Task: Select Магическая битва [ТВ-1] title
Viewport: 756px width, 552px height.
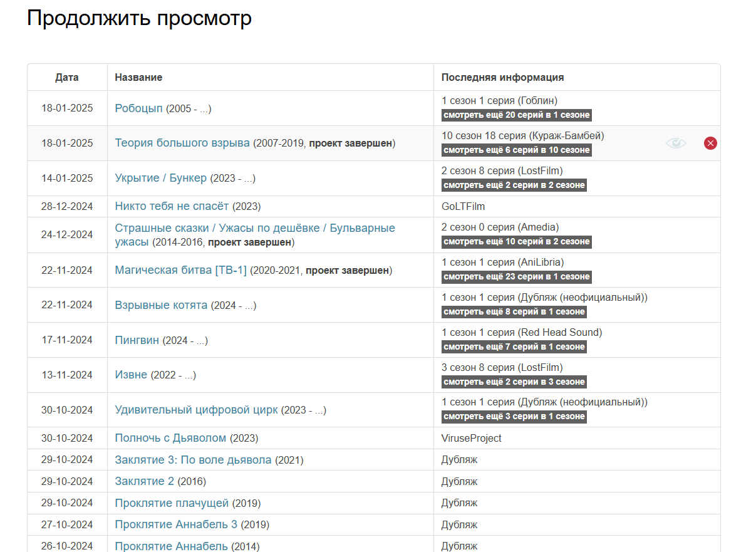Action: click(x=180, y=270)
